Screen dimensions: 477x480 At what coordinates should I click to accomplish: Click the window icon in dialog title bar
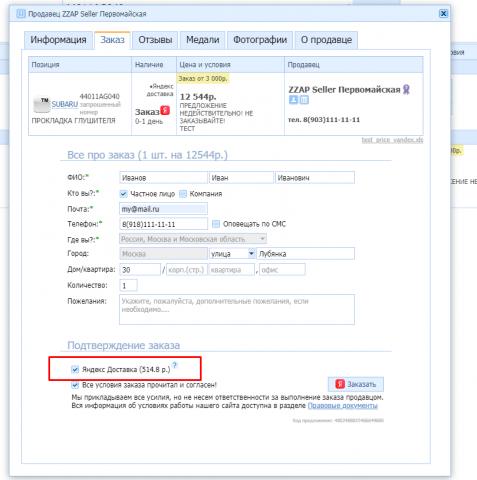[21, 14]
